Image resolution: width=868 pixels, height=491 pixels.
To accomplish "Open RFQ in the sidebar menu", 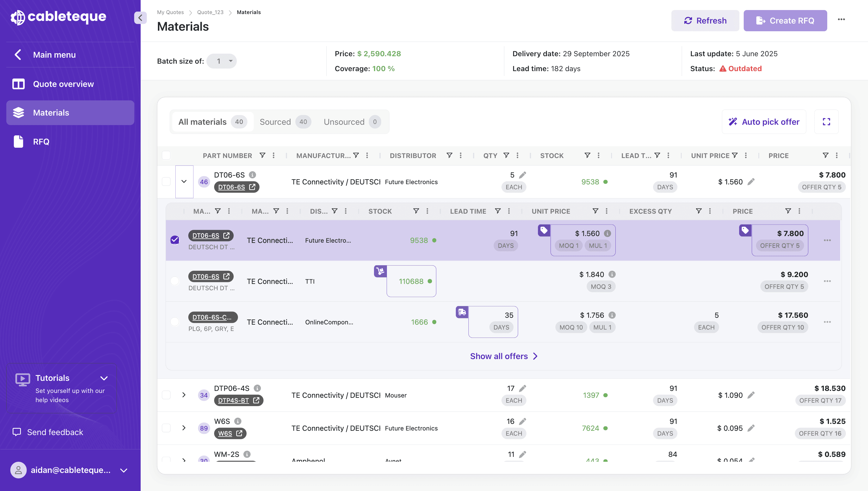I will click(41, 142).
